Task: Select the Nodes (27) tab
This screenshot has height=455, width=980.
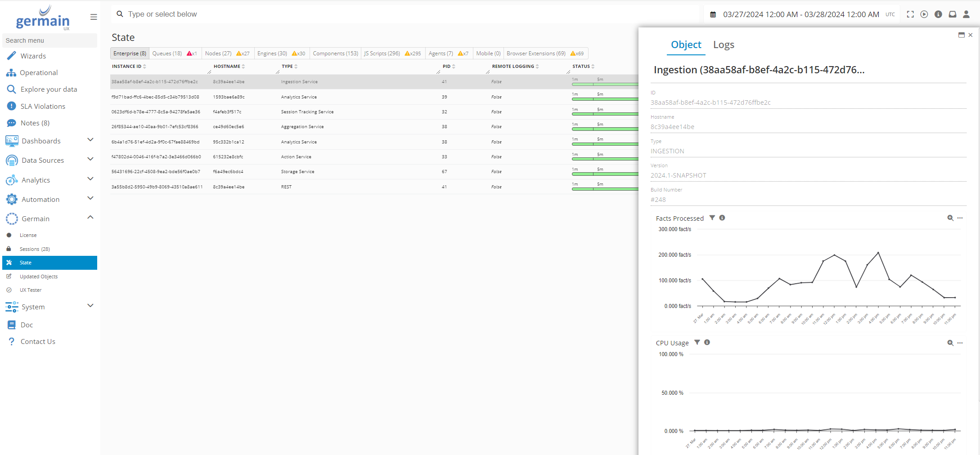Action: tap(218, 54)
